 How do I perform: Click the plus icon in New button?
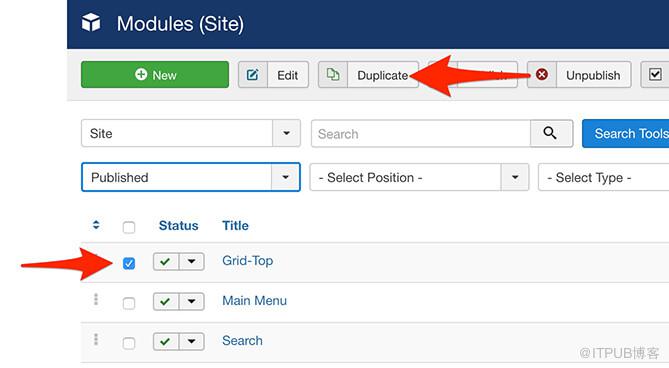[141, 74]
